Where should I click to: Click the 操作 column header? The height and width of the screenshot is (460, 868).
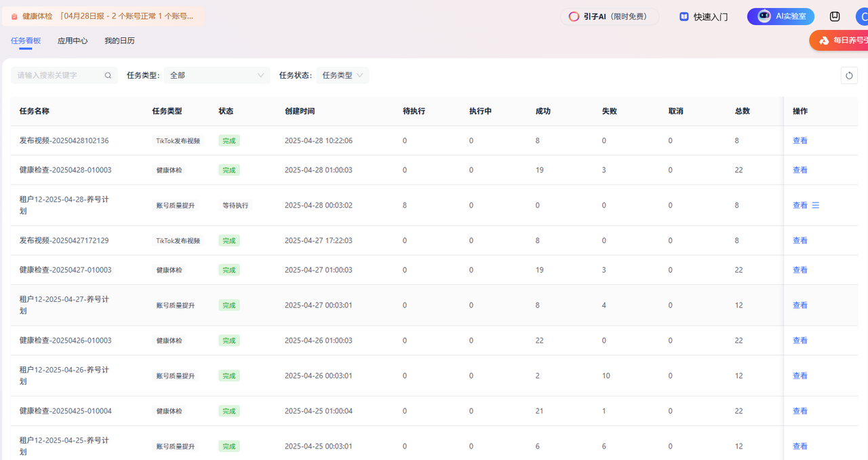[x=800, y=111]
